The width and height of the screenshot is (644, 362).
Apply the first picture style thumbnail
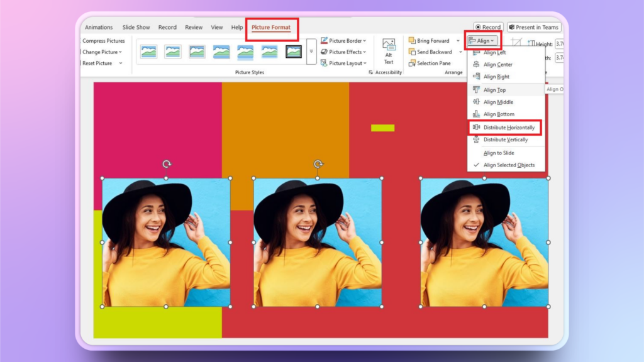coord(148,52)
